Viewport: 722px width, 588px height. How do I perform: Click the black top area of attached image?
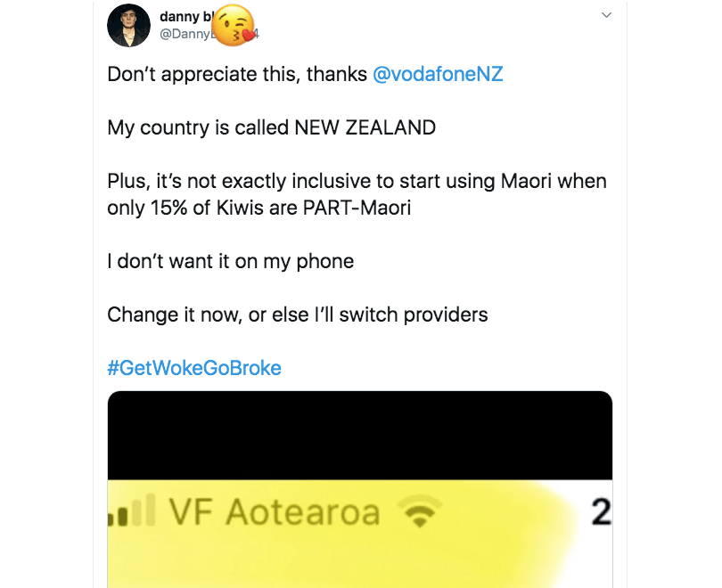tap(360, 435)
